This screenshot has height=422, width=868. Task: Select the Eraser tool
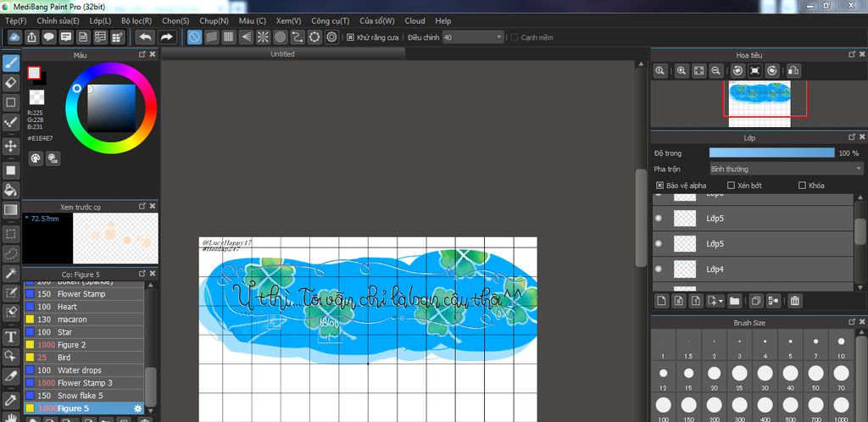pos(10,83)
